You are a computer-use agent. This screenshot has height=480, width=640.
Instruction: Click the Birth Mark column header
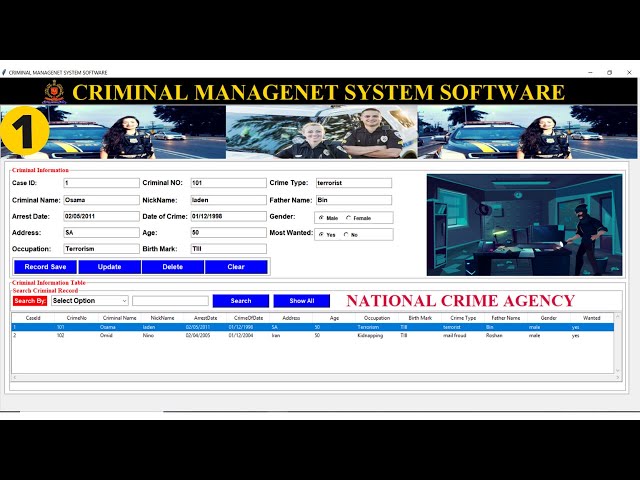(x=420, y=318)
